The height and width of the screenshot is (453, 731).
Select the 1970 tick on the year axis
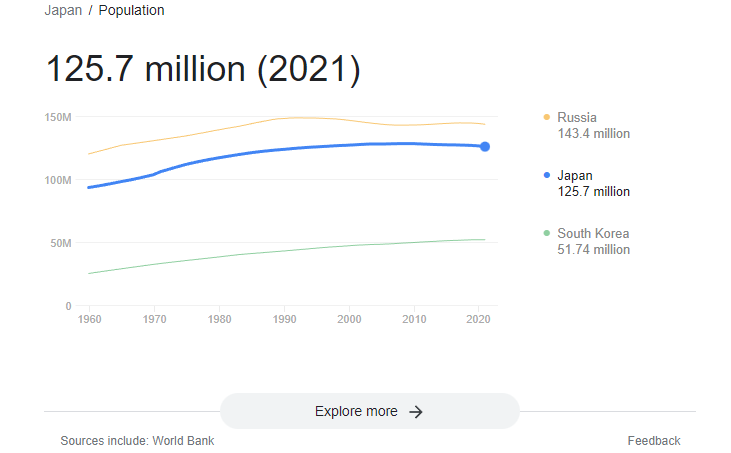(x=154, y=319)
